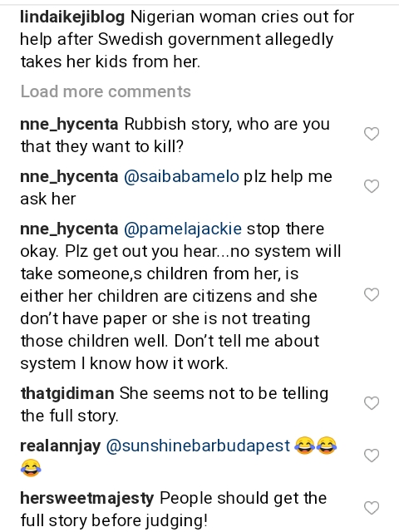Viewport: 399px width, 532px height.
Task: Open lindaikejiblog profile from caption
Action: 72,17
